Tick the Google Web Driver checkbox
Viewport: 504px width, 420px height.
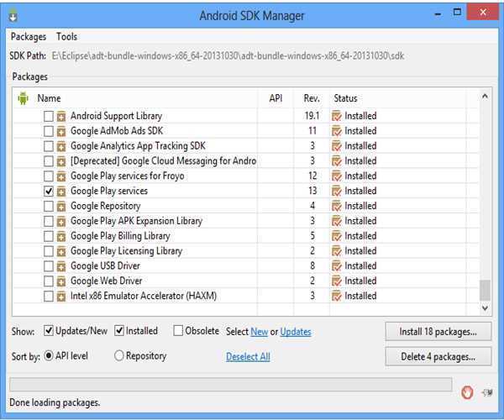tap(48, 281)
